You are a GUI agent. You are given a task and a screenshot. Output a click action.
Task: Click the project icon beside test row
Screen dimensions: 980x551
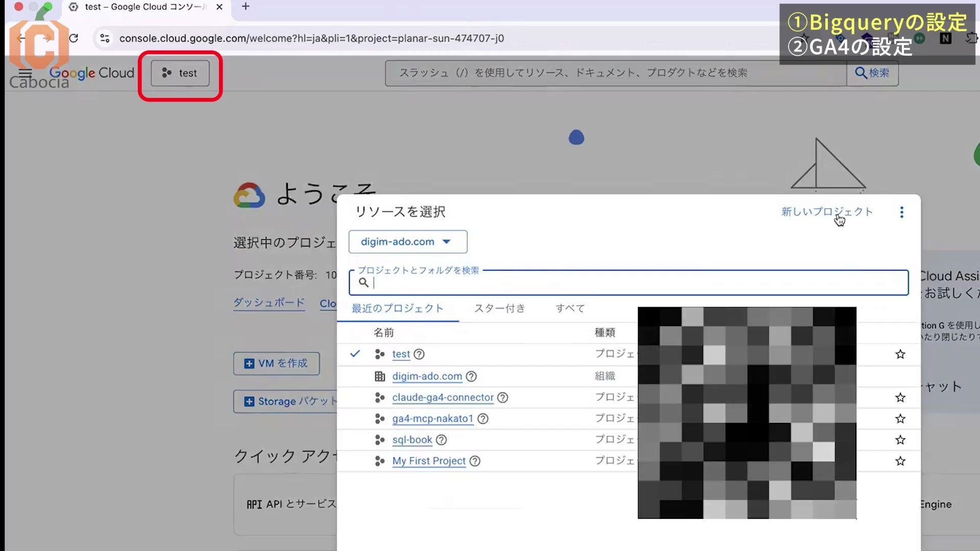pyautogui.click(x=380, y=354)
